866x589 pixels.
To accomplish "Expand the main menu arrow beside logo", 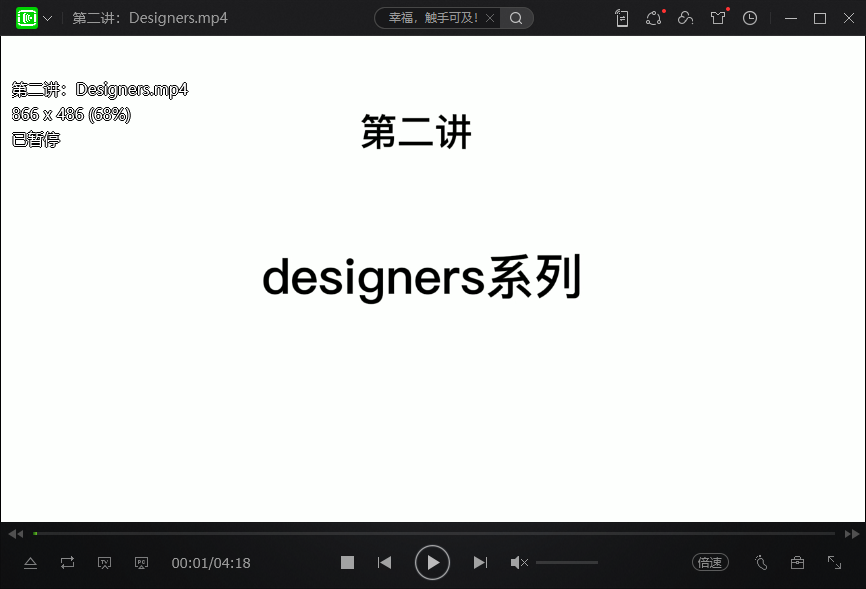I will [x=48, y=18].
